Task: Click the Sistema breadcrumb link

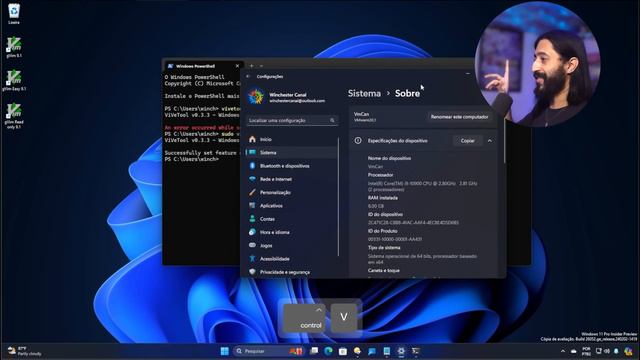Action: pos(364,93)
